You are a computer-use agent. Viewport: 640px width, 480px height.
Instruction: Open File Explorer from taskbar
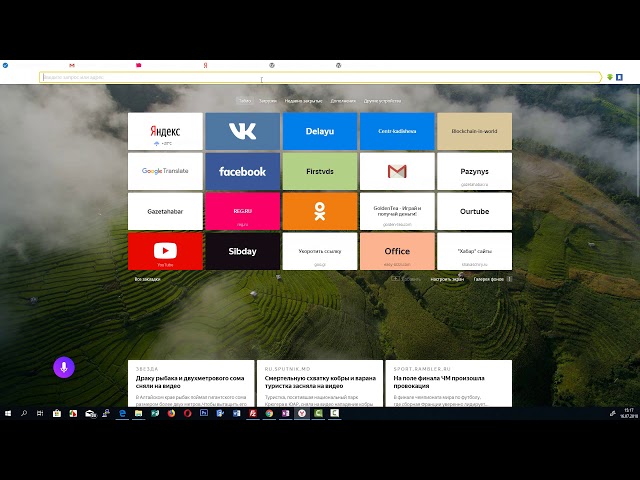click(x=138, y=413)
